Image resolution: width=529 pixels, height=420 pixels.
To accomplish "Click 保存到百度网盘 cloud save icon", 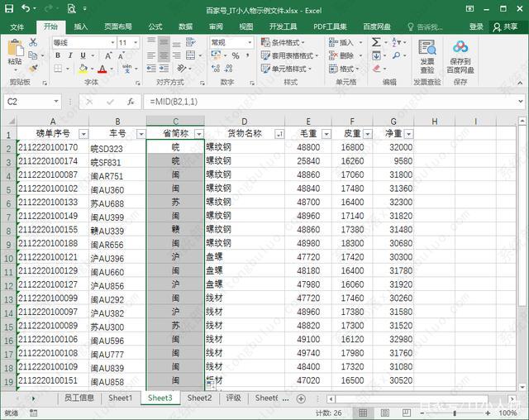I will [460, 55].
